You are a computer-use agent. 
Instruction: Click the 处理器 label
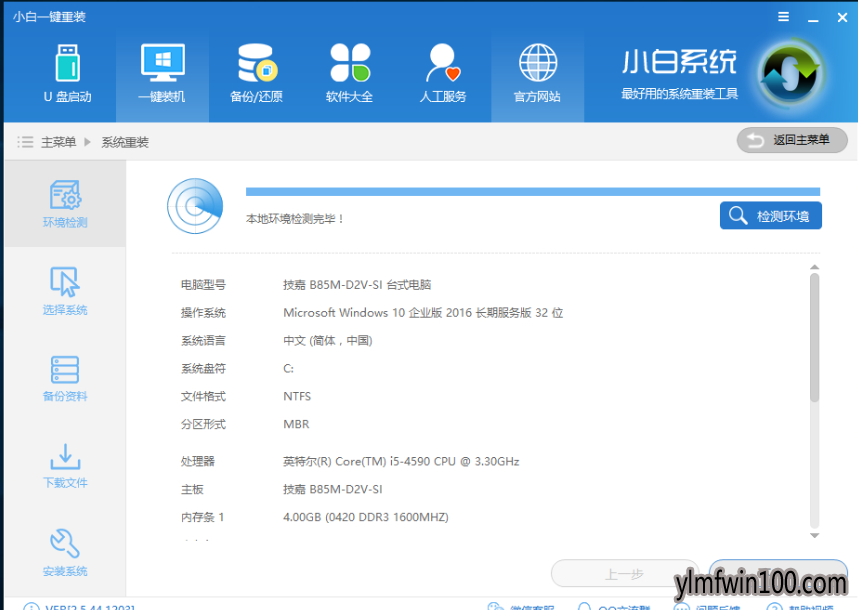(x=198, y=462)
